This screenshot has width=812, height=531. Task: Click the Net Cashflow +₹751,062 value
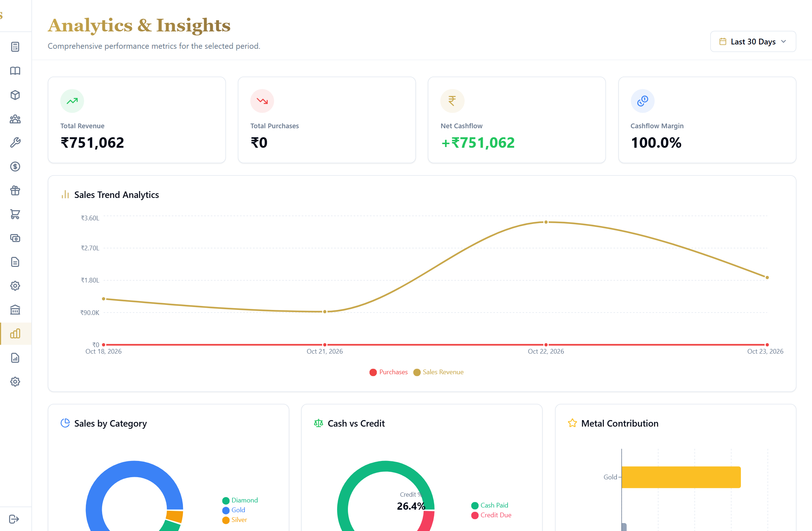478,143
